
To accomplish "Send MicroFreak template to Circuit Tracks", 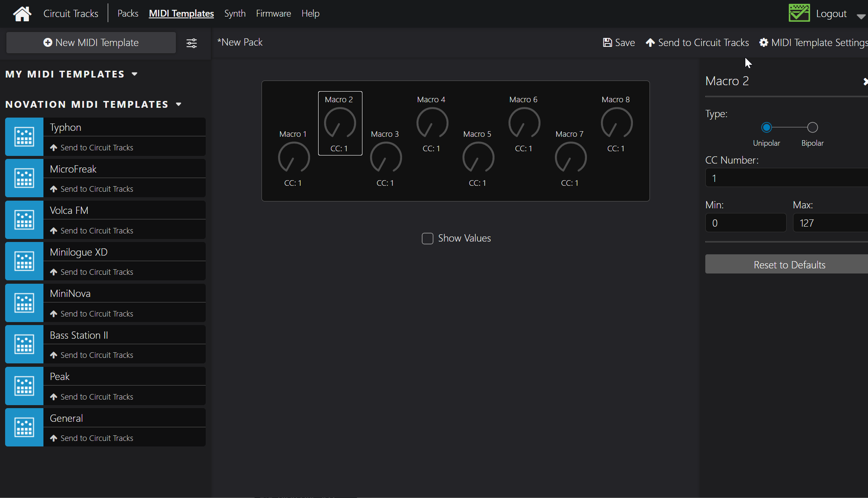I will (92, 189).
